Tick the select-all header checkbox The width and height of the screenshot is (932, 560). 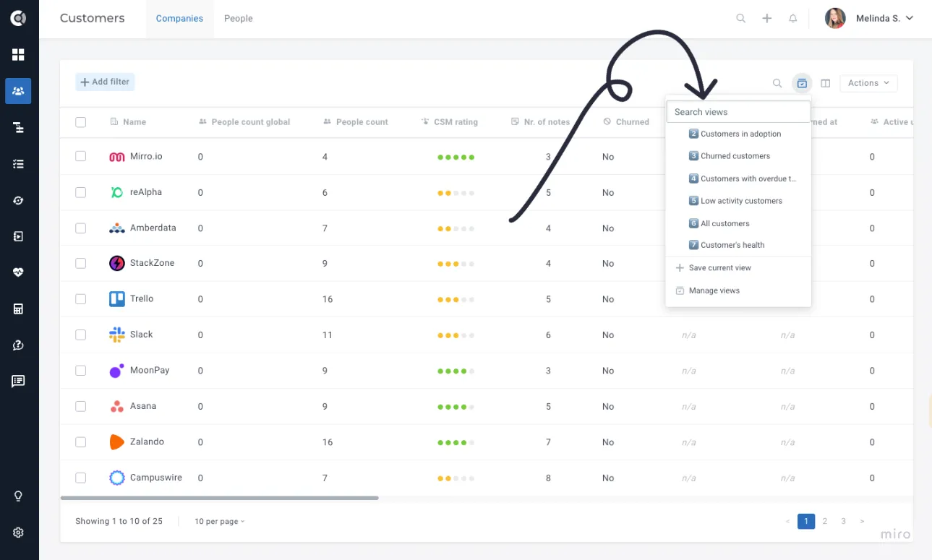tap(80, 122)
